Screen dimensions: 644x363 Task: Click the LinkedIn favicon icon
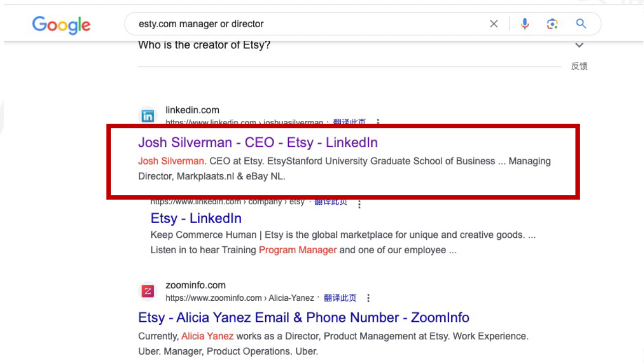(x=148, y=116)
